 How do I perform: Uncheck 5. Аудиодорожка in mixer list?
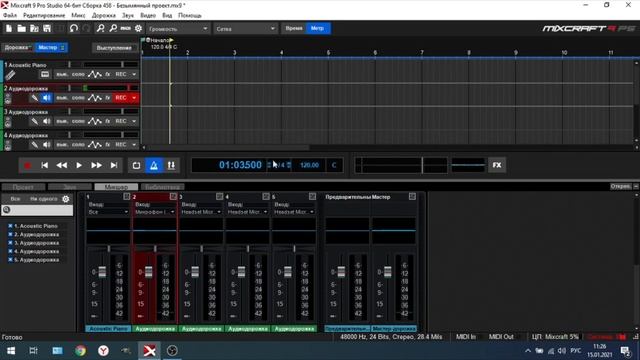[x=10, y=260]
